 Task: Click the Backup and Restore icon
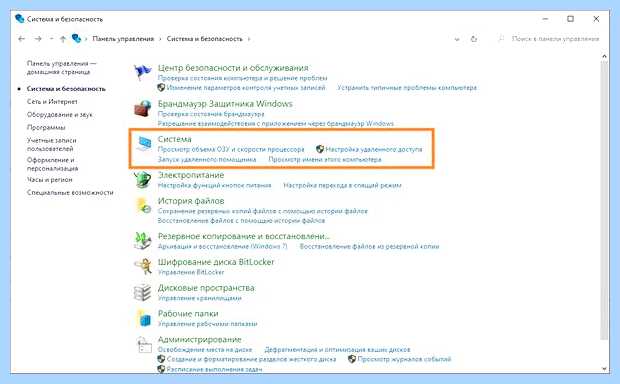[142, 240]
